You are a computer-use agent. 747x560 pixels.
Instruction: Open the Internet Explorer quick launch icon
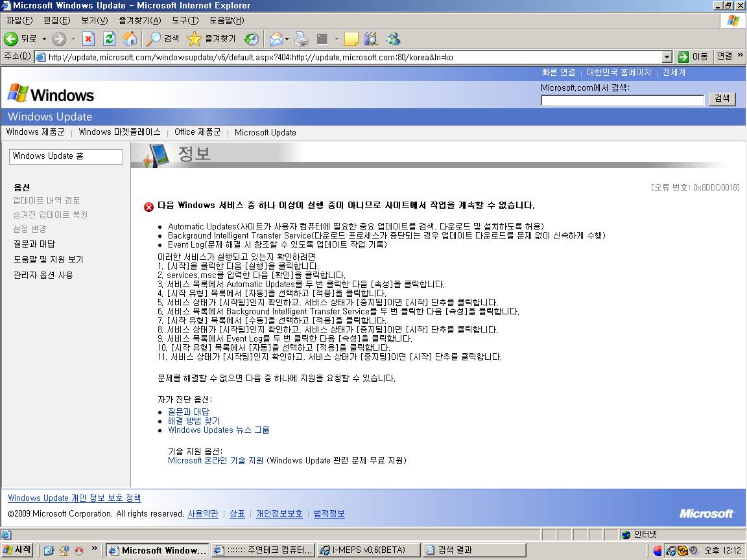48,550
